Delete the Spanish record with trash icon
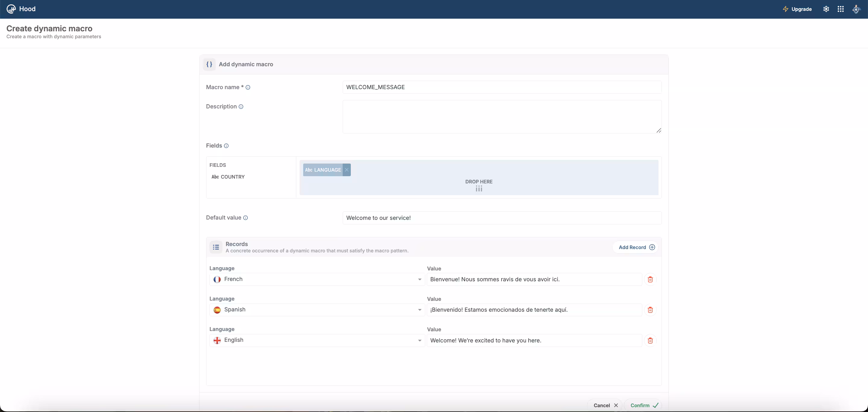The image size is (868, 412). coord(650,310)
